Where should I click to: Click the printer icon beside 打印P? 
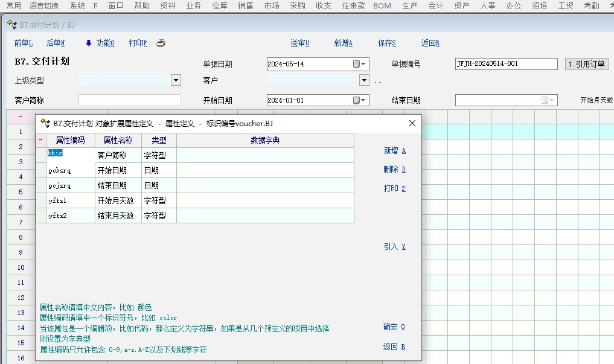pyautogui.click(x=161, y=43)
